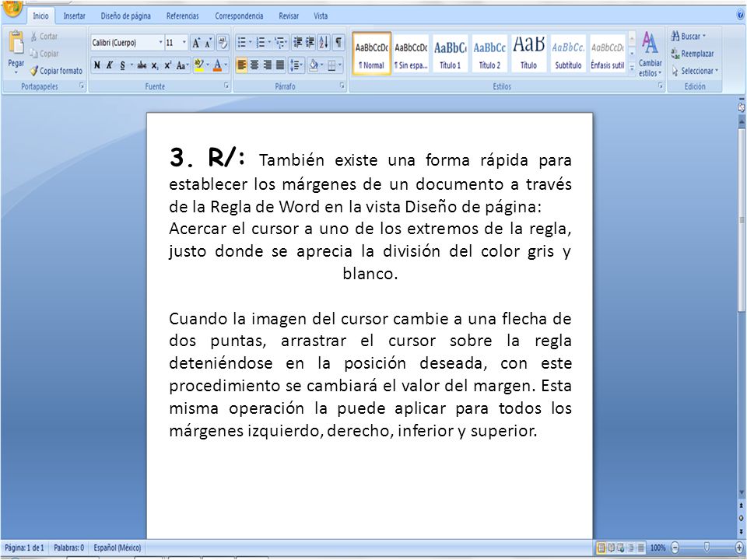Apply paragraph shading bucket color
The width and height of the screenshot is (747, 560).
(x=314, y=65)
